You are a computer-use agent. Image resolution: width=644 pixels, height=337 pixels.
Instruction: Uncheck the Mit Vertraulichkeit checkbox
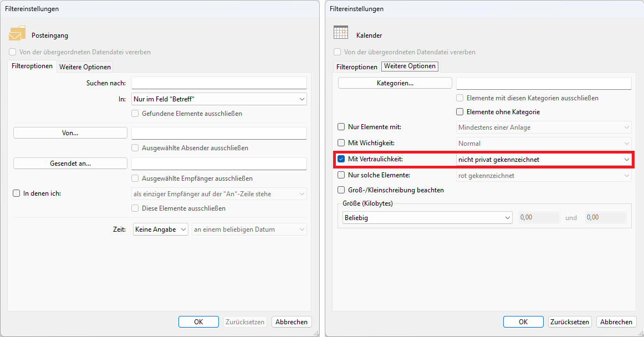[341, 159]
